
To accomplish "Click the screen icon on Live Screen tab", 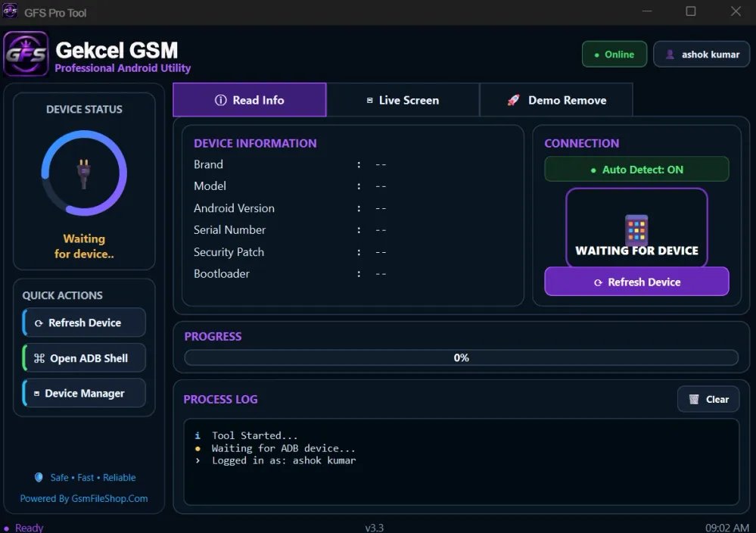I will [x=370, y=101].
